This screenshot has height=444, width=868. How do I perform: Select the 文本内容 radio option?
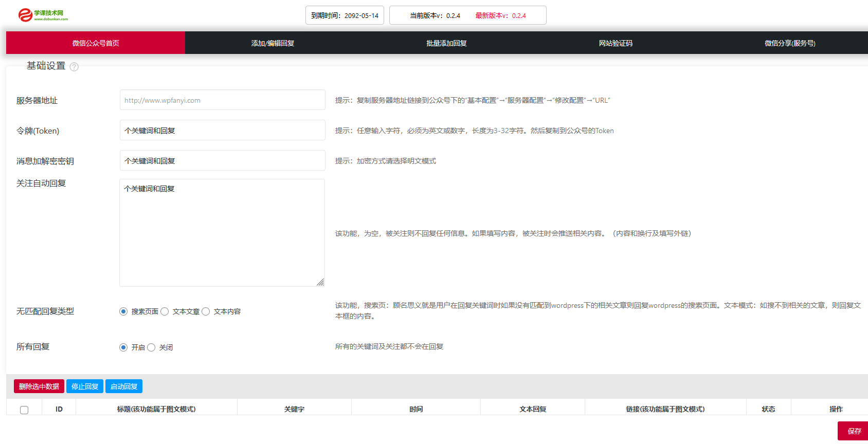[206, 311]
